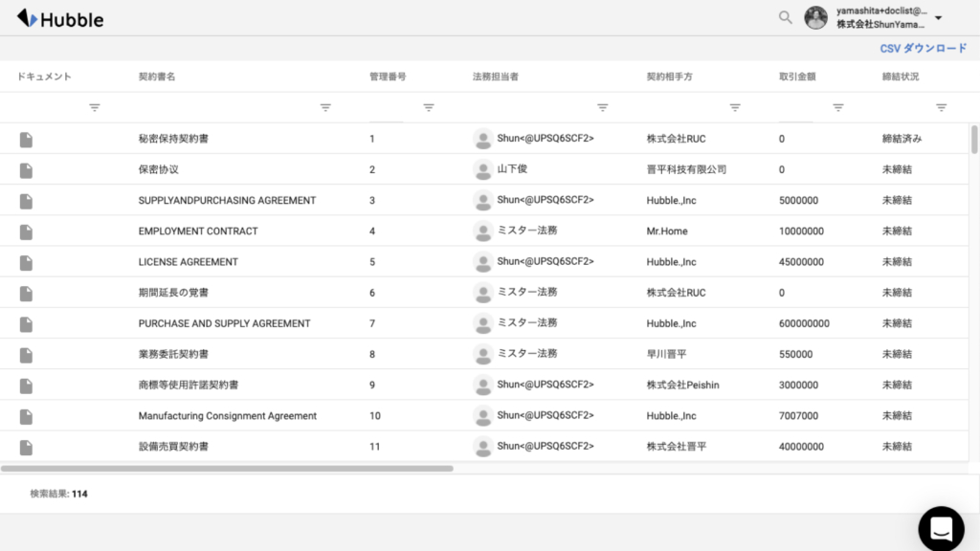
Task: Sort by 管理番号 column header
Action: point(388,77)
